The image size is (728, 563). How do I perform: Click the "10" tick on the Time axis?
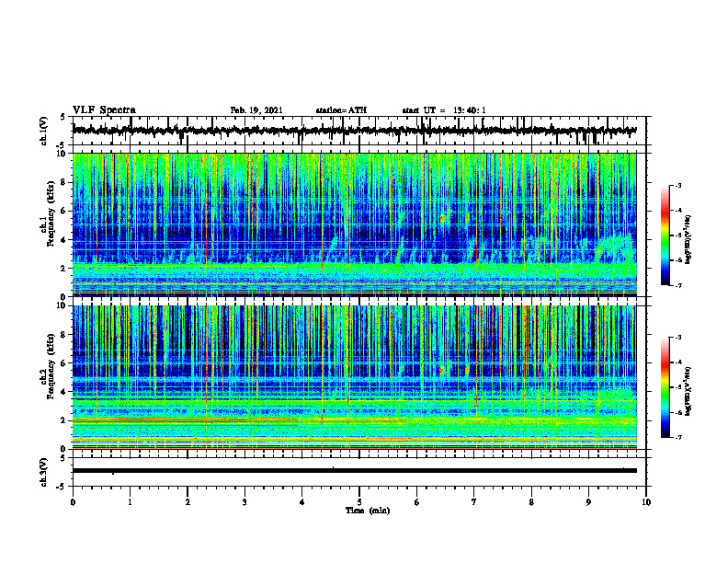pyautogui.click(x=646, y=502)
